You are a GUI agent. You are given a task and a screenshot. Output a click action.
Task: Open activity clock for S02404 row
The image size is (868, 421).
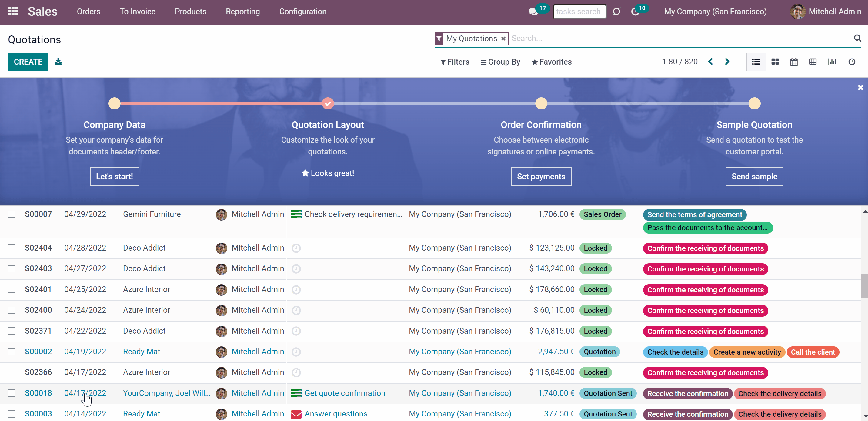(x=296, y=248)
